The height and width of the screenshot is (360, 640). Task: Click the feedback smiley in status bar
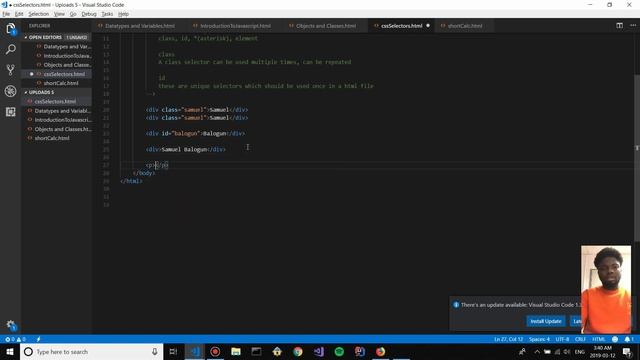[x=615, y=339]
